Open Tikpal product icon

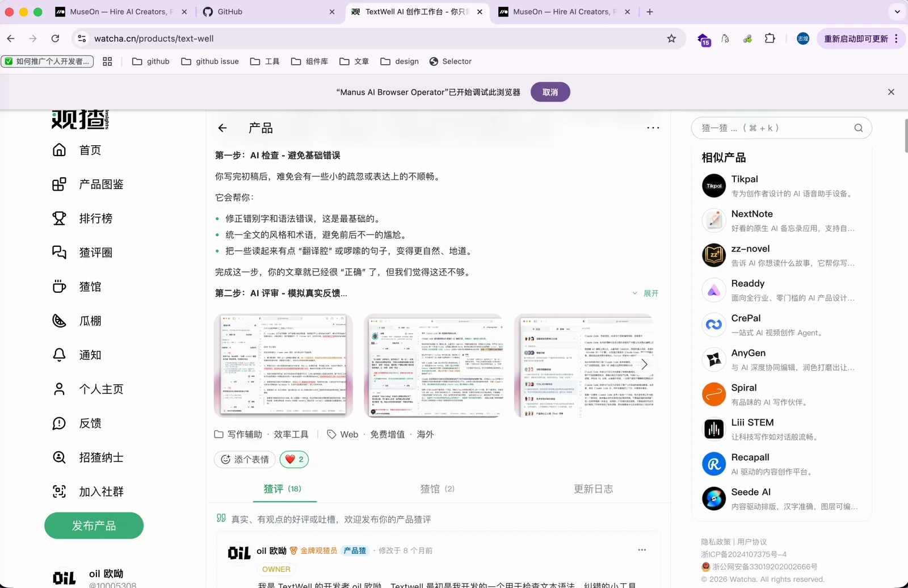pos(714,186)
